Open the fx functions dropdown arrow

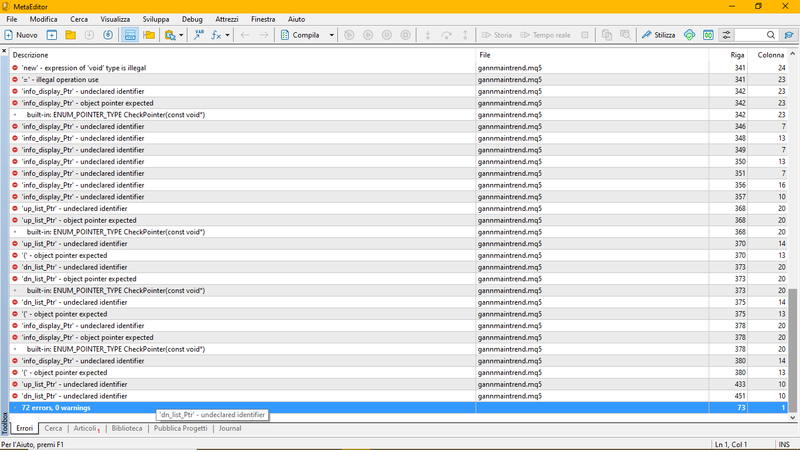tap(228, 35)
